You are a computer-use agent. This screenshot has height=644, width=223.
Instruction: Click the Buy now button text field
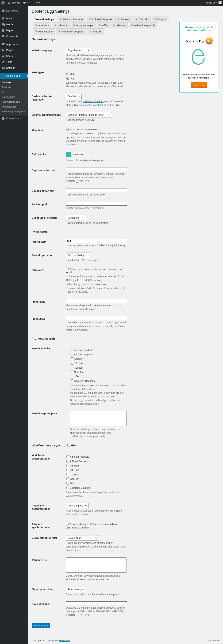click(x=96, y=169)
